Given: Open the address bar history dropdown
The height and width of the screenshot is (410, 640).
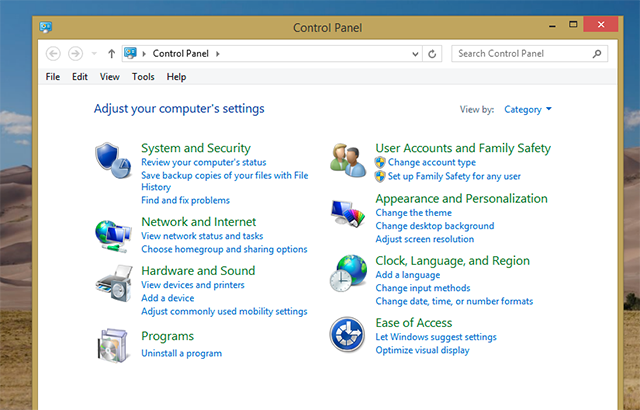Looking at the screenshot, I should pos(416,53).
